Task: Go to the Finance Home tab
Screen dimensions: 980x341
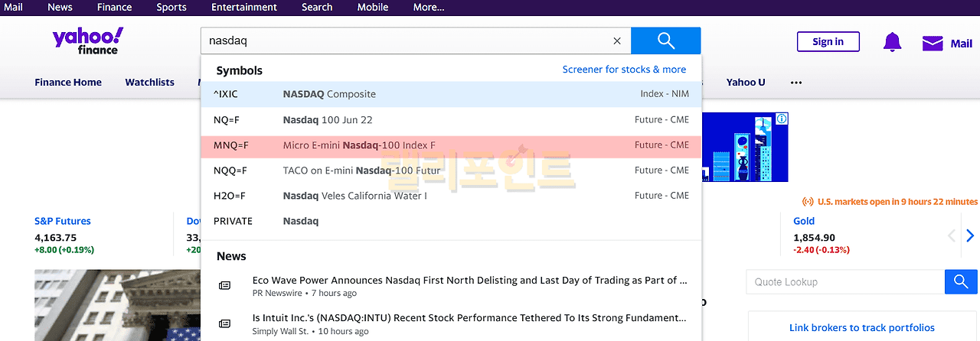Action: click(68, 83)
